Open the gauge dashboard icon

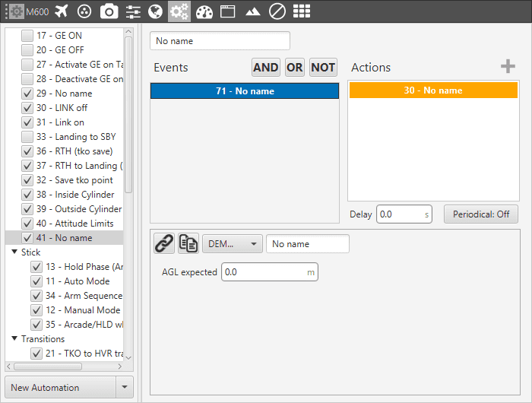click(204, 11)
